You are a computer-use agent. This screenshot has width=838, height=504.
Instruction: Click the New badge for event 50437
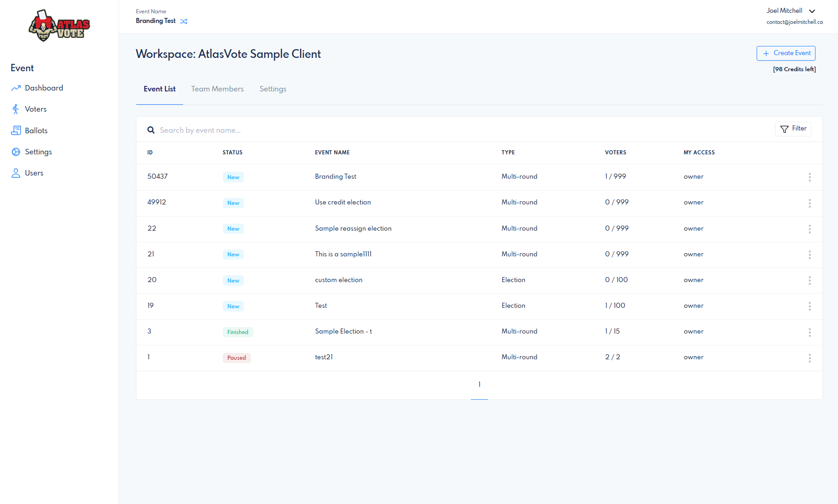[233, 177]
